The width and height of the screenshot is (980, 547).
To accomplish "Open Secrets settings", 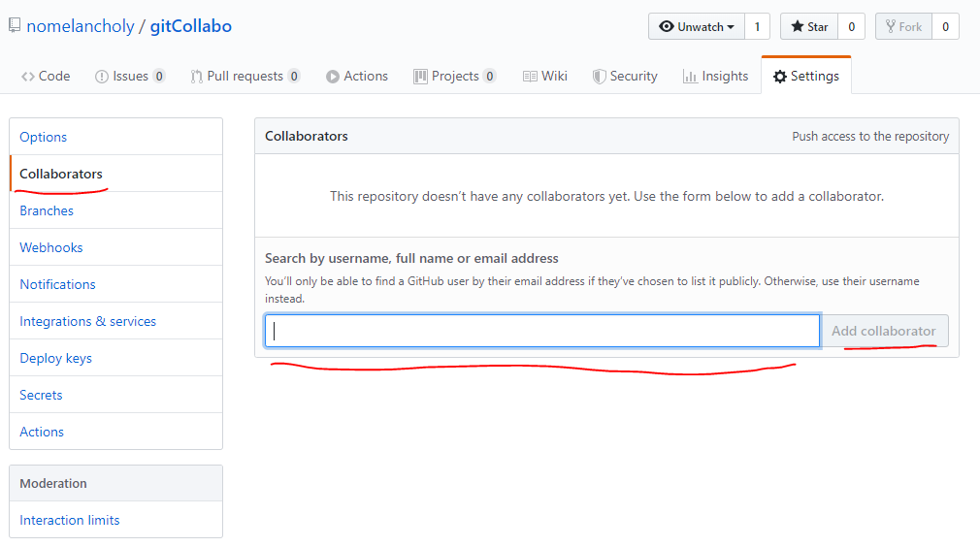I will (x=116, y=395).
